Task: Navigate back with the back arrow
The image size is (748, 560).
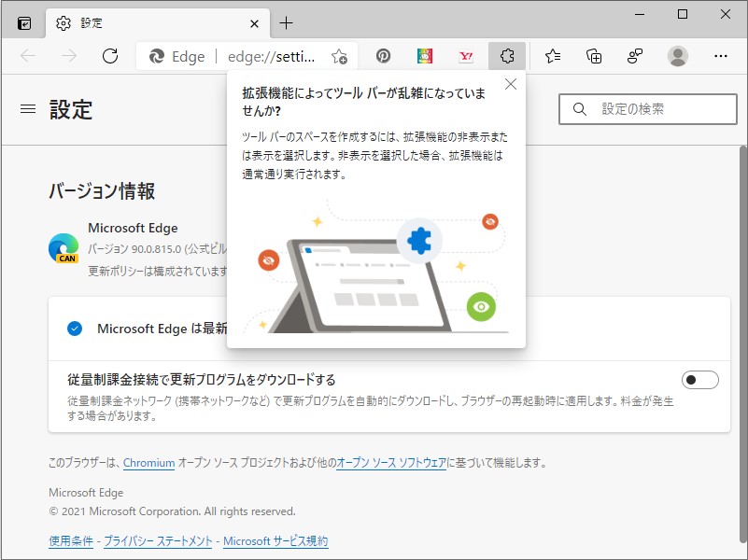Action: (x=27, y=56)
